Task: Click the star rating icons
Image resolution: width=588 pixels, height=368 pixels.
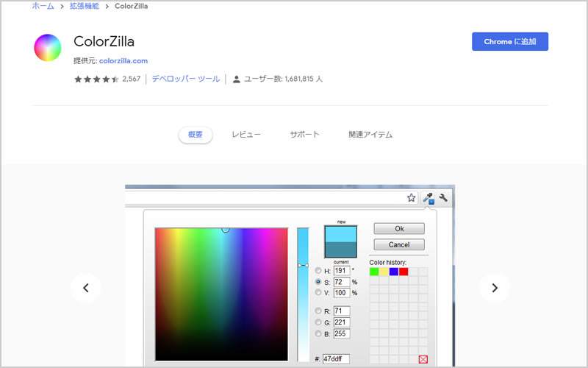Action: (x=96, y=79)
